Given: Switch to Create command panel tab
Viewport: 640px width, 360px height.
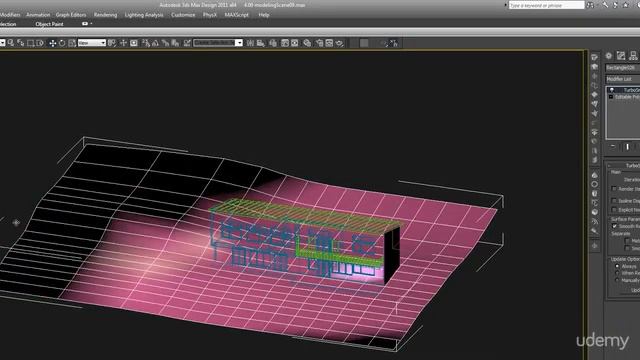Looking at the screenshot, I should [x=609, y=56].
